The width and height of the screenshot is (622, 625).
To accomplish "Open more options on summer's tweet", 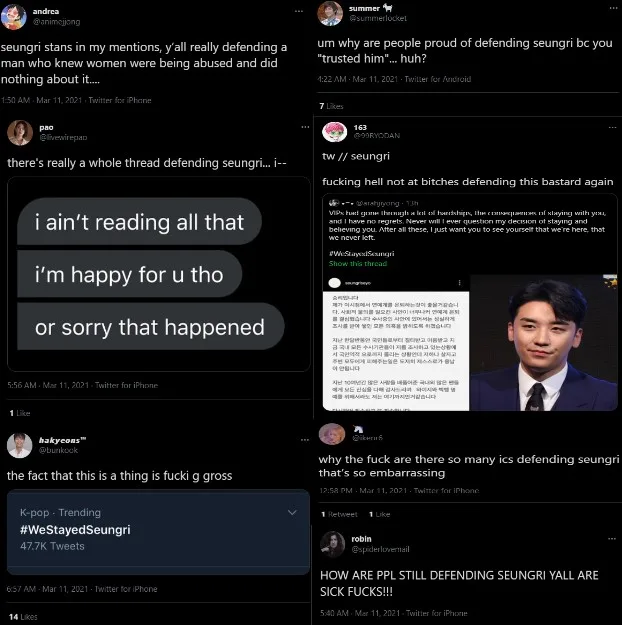I will [x=613, y=8].
